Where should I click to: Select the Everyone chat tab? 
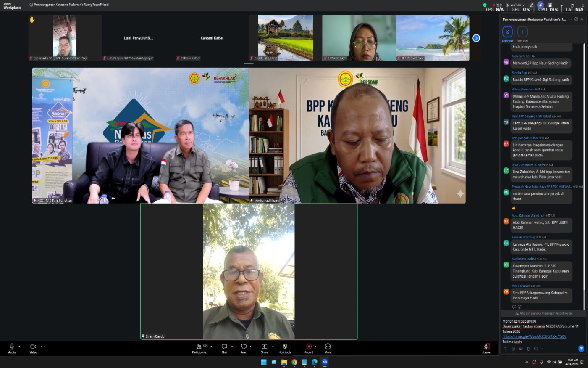point(507,32)
